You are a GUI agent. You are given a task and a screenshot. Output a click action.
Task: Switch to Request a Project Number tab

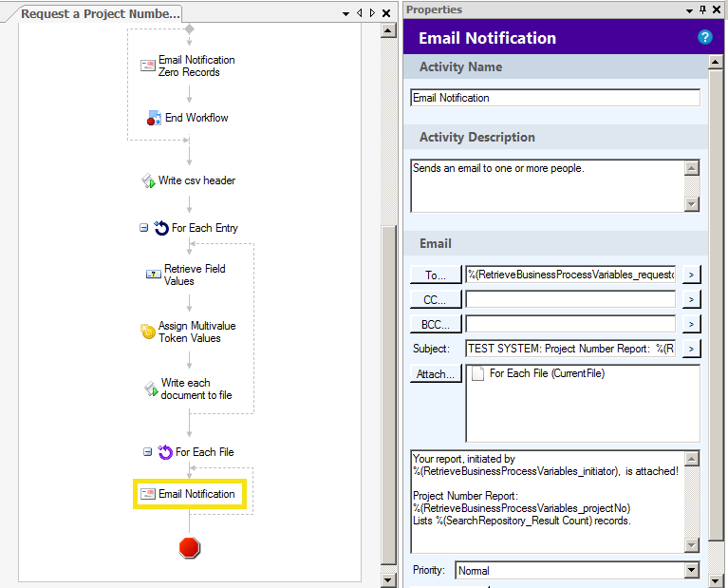click(100, 13)
